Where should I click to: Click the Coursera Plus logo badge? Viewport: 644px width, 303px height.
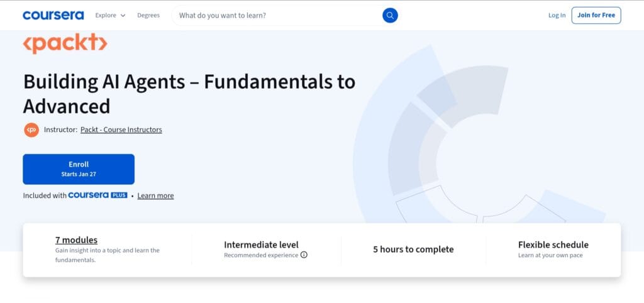point(97,196)
